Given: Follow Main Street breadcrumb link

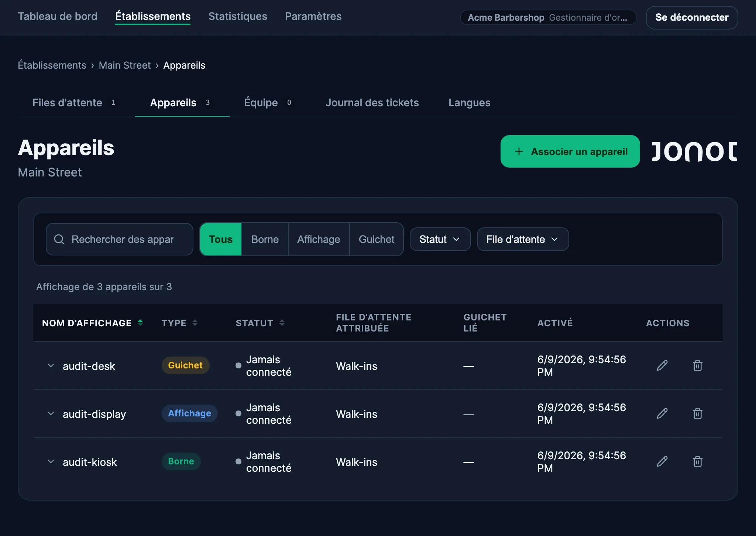Looking at the screenshot, I should (125, 65).
